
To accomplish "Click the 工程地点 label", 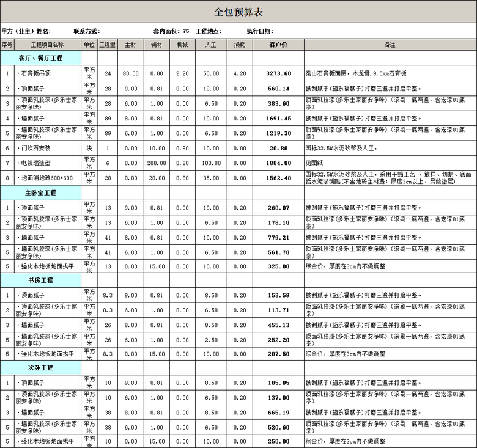I will click(209, 31).
